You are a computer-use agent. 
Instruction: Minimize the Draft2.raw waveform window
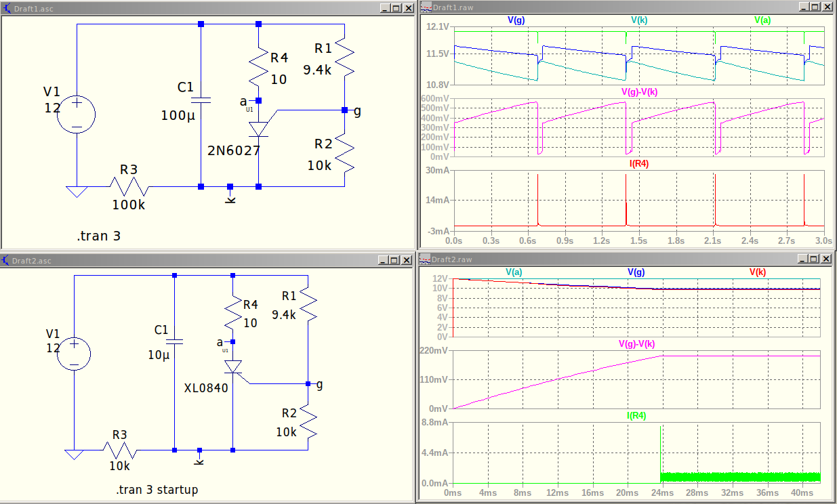point(803,259)
